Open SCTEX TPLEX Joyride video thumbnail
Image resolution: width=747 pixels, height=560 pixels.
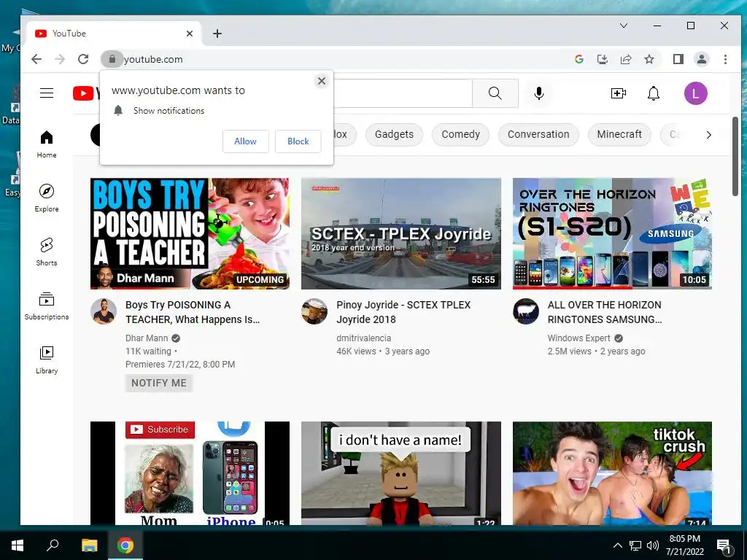[x=401, y=233]
